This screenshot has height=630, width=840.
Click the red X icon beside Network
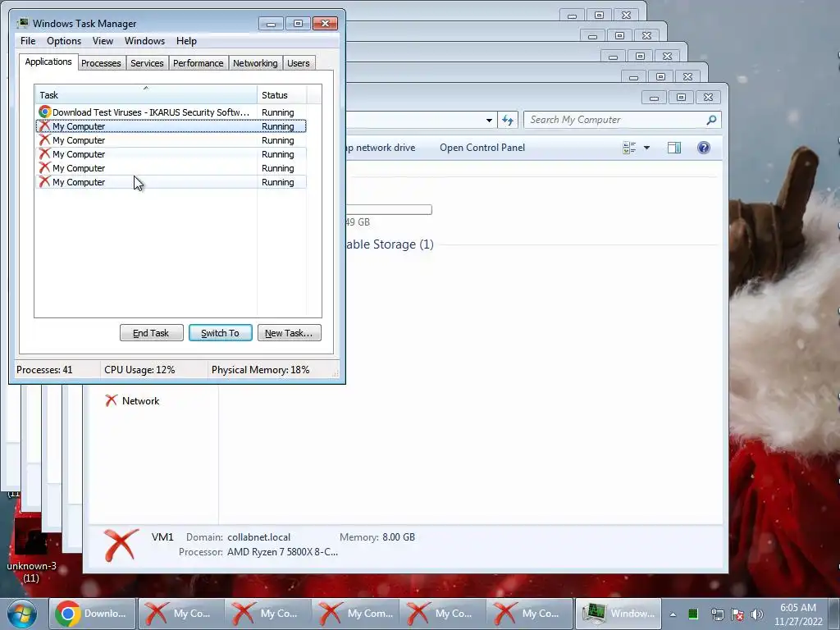pyautogui.click(x=112, y=400)
